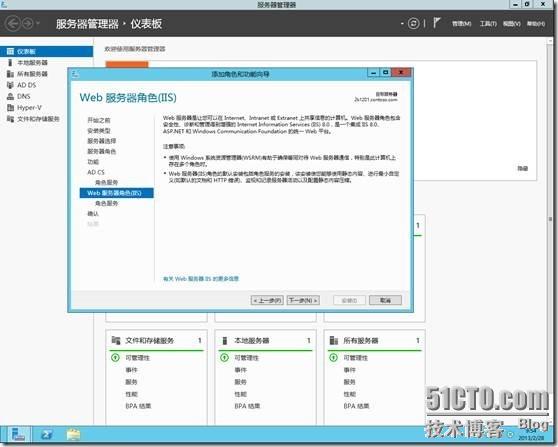The image size is (558, 447).
Task: Go to 功能 wizard step
Action: tap(93, 162)
